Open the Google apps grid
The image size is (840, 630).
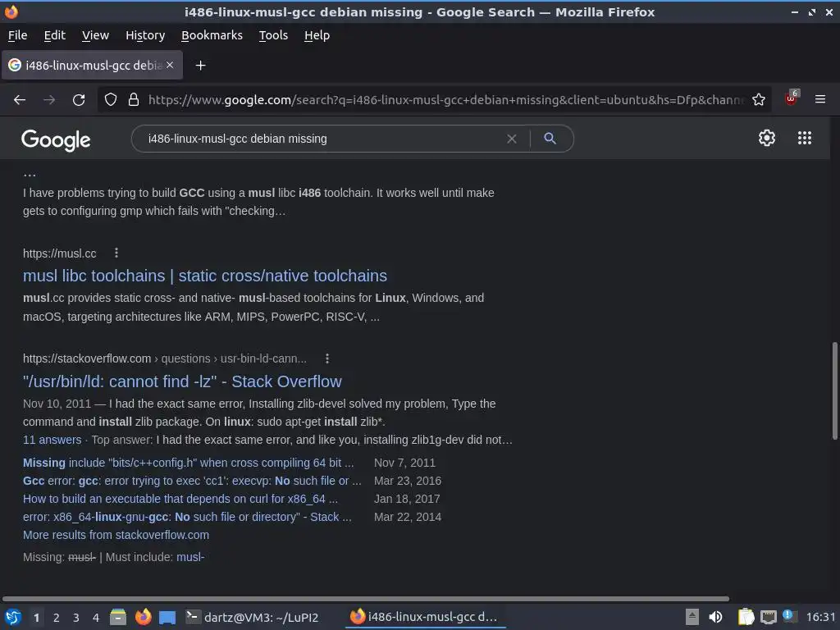805,138
